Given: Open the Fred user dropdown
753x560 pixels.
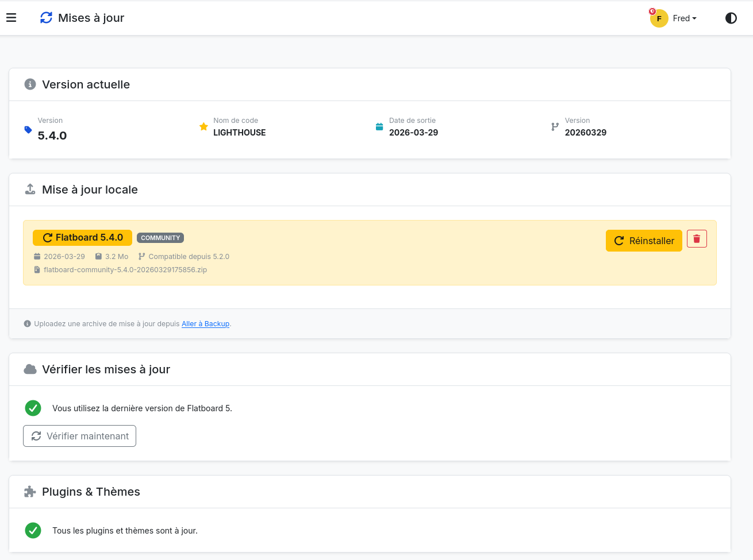Looking at the screenshot, I should click(684, 18).
